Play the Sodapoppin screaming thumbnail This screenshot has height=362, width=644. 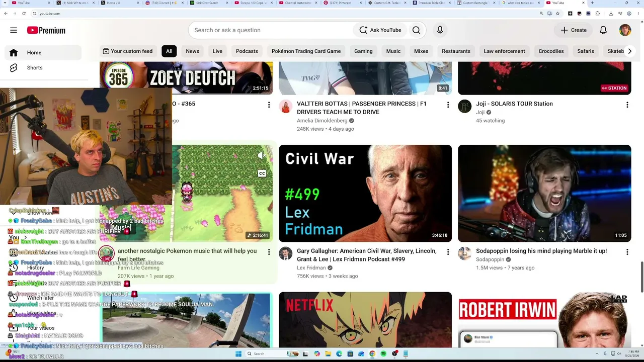coord(544,194)
